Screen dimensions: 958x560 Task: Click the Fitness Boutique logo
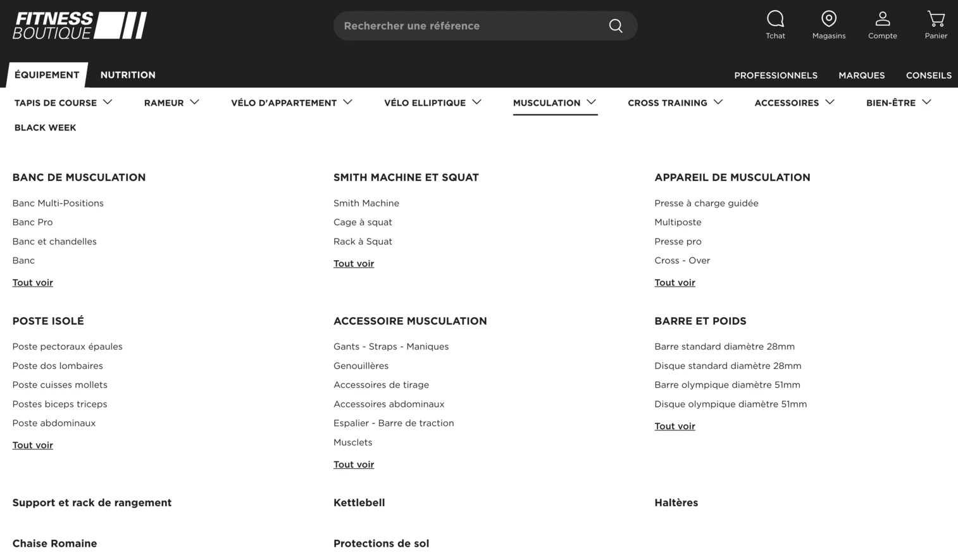(x=80, y=25)
